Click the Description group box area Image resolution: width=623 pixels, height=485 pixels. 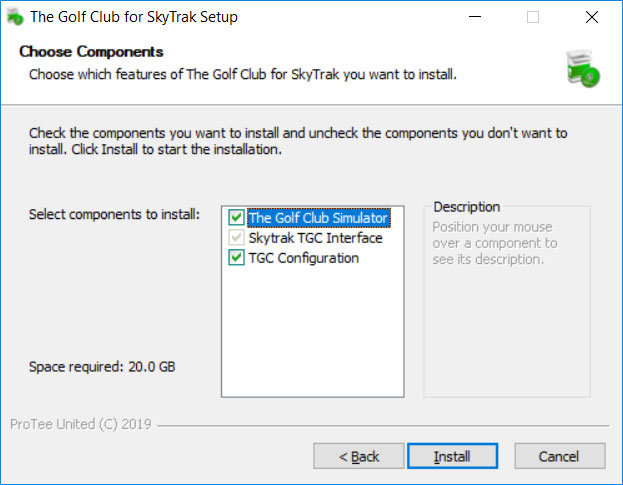[x=507, y=302]
